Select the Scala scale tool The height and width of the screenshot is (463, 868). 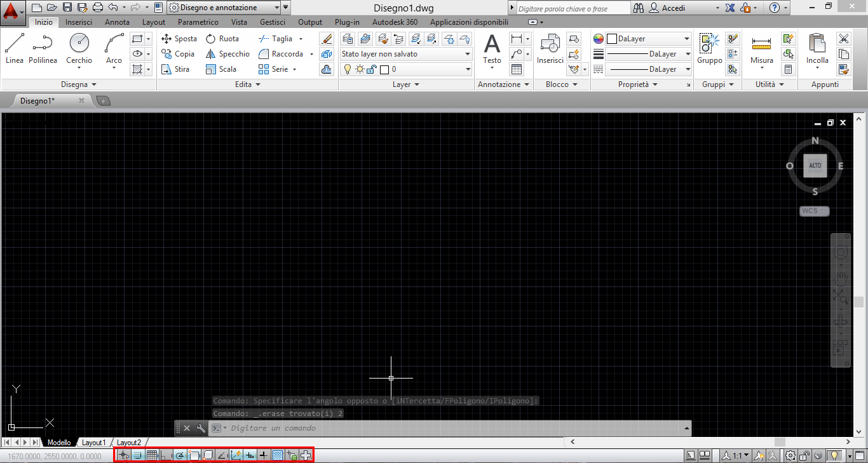point(221,69)
